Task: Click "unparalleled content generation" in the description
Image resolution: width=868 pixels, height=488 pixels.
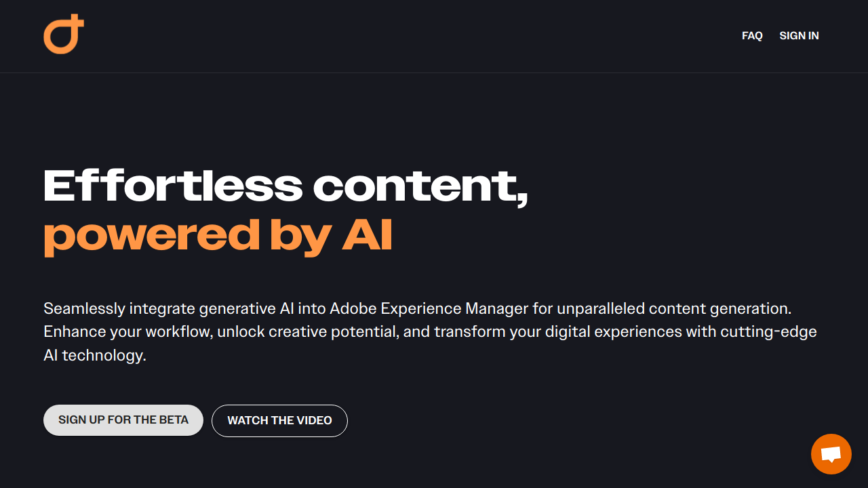Action: tap(674, 309)
